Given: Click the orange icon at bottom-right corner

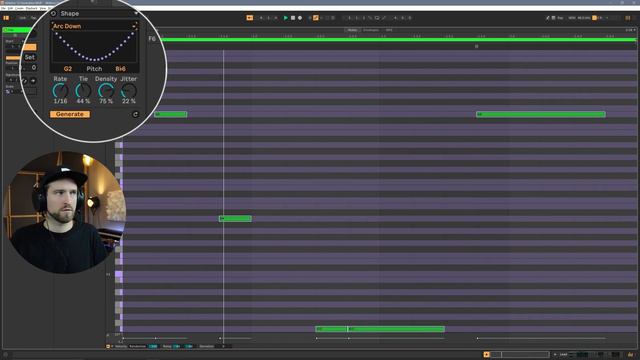Looking at the screenshot, I should (631, 355).
